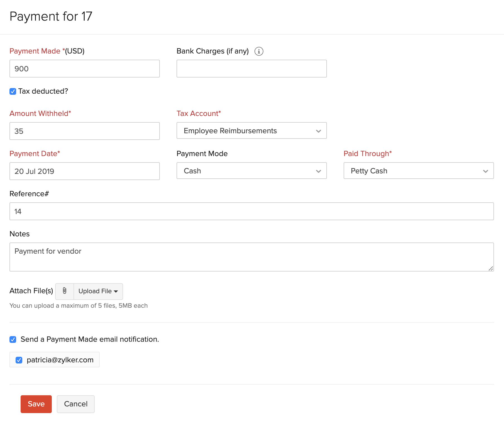The image size is (504, 422).
Task: Click the Bank Charges info icon
Action: tap(259, 51)
